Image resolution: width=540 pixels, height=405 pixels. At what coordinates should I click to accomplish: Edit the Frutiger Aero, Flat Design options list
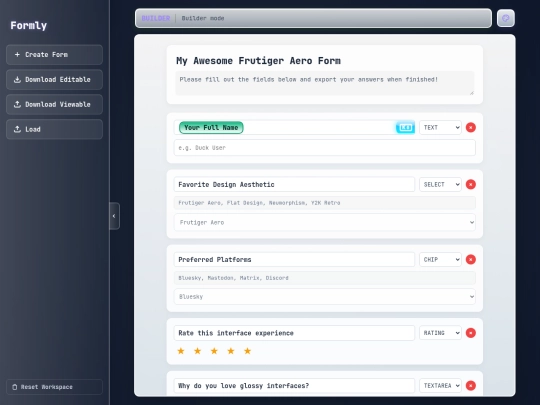click(325, 203)
